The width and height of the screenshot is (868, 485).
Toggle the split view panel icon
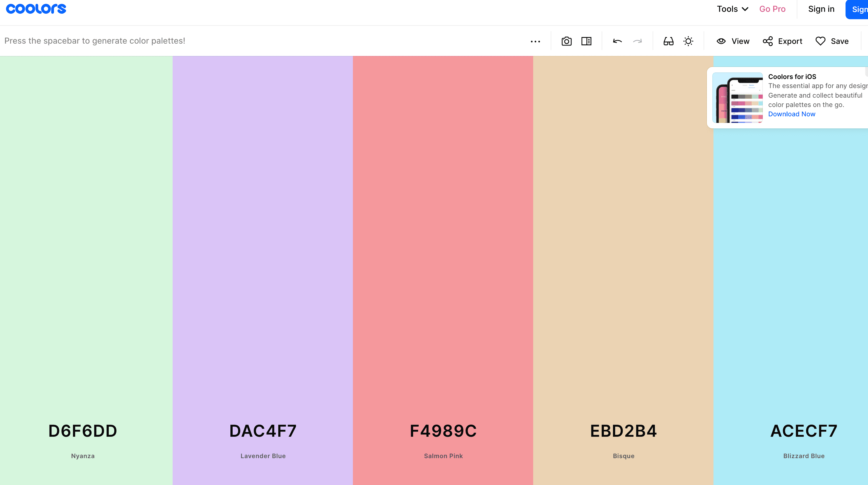tap(587, 41)
